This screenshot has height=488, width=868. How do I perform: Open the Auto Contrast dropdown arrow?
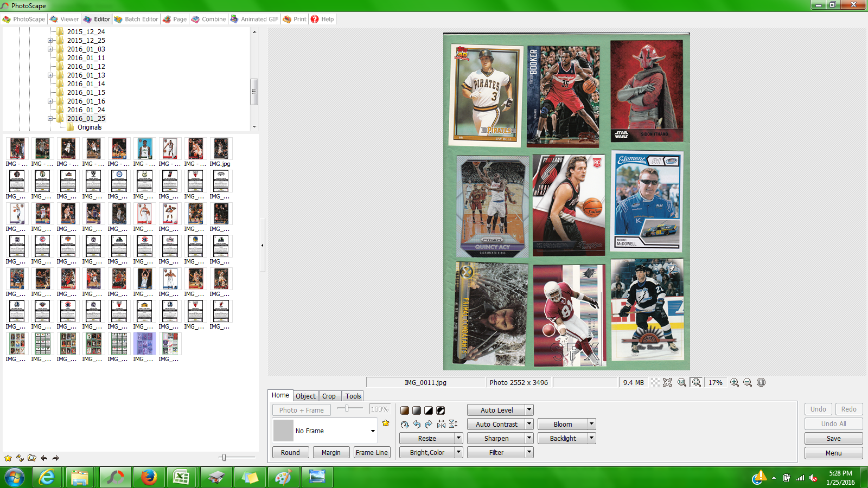click(x=529, y=424)
